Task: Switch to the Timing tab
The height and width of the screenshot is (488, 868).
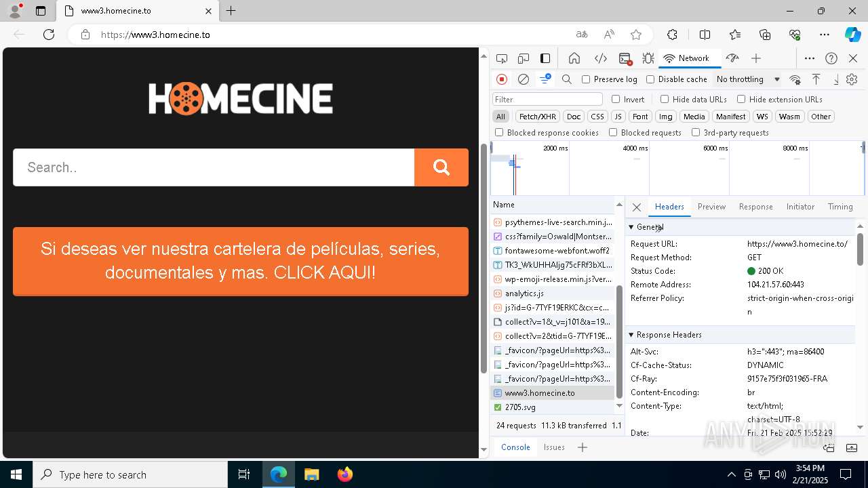Action: point(840,207)
